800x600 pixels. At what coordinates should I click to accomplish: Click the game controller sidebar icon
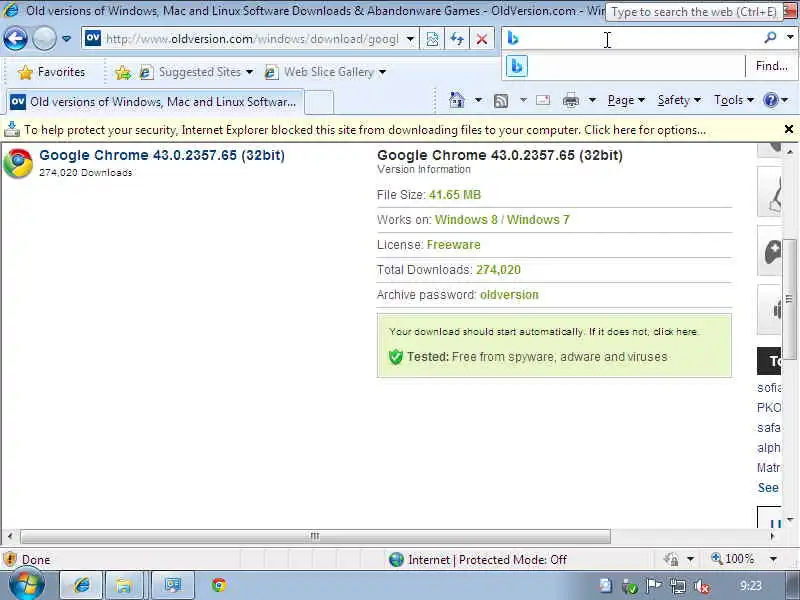click(771, 252)
